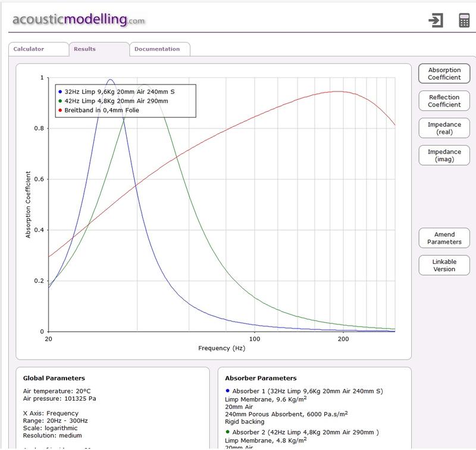Viewport: 476px width, 450px height.
Task: Click the Amend Parameters button
Action: point(444,238)
